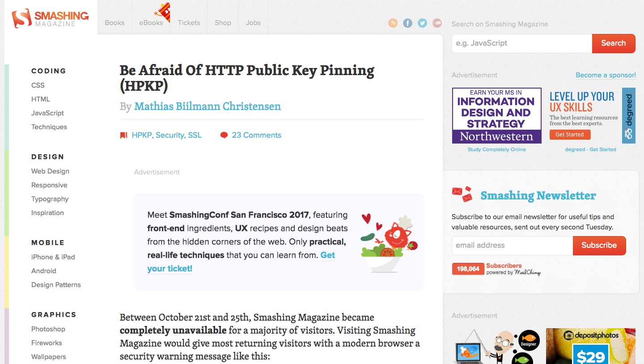
Task: Select the JavaScript category in the sidebar
Action: click(47, 113)
